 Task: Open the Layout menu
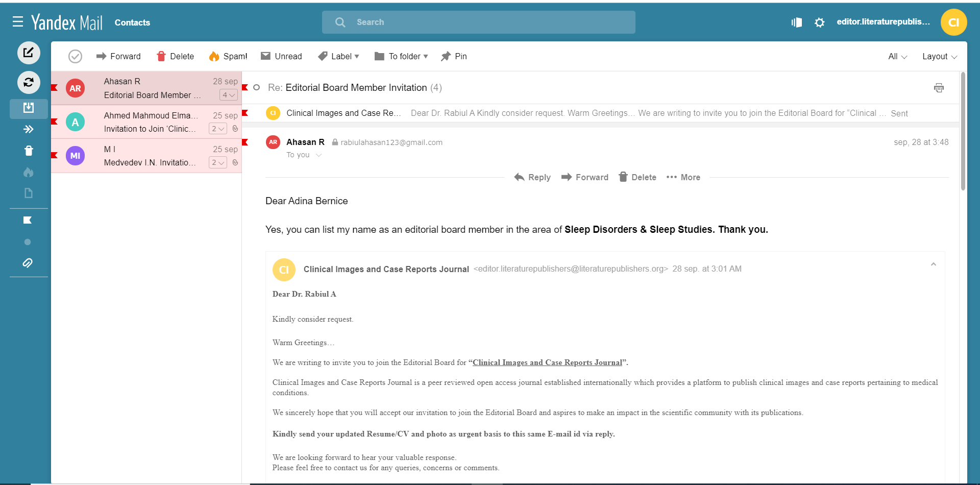pos(939,56)
